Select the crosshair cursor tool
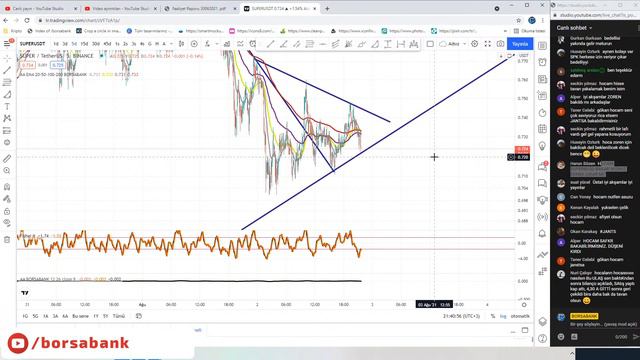The width and height of the screenshot is (640, 360). 7,58
